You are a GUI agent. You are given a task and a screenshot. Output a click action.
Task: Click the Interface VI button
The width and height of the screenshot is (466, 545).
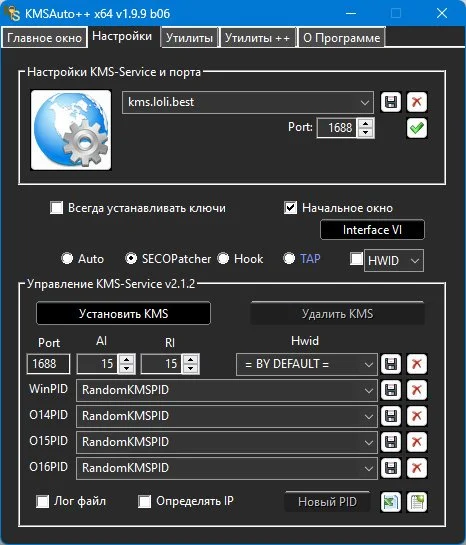372,230
